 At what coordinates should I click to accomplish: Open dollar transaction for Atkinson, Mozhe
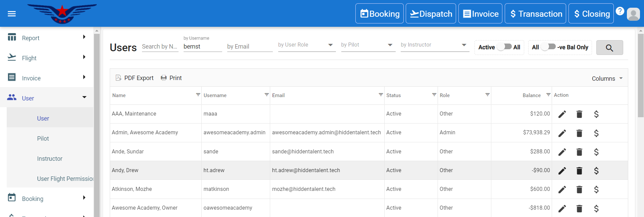click(596, 190)
